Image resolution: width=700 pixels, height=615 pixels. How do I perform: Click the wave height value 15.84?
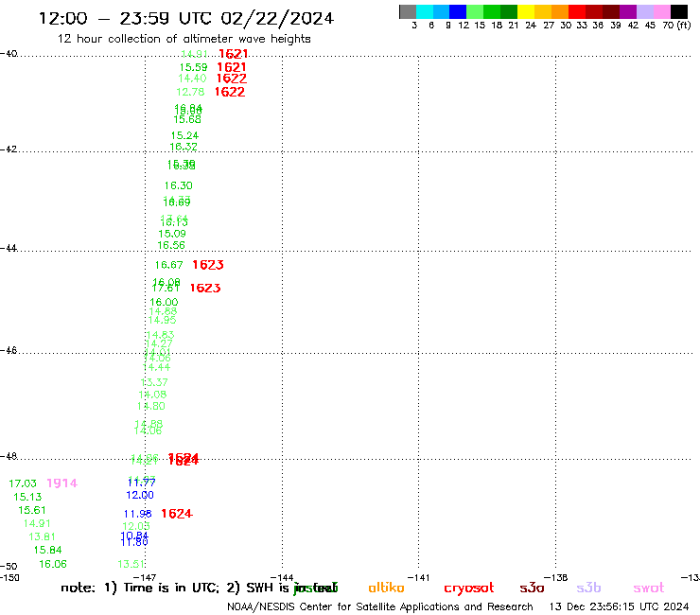pyautogui.click(x=47, y=551)
